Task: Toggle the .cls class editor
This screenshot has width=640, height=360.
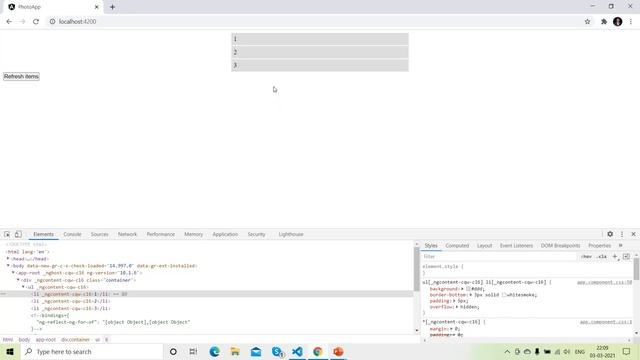Action: (602, 257)
